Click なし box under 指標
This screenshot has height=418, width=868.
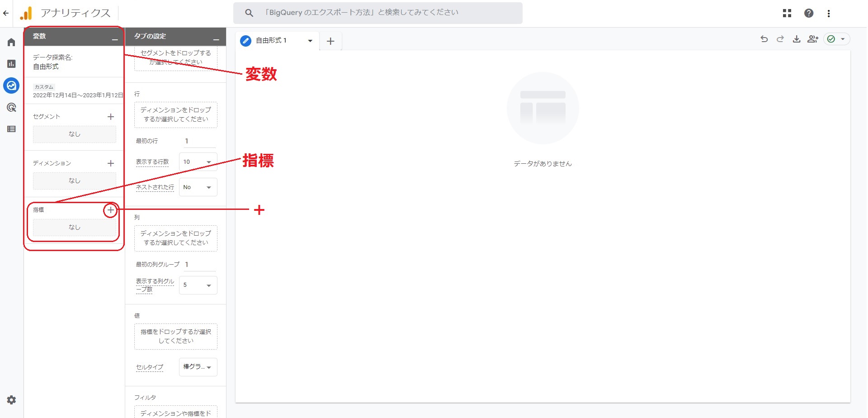click(75, 228)
